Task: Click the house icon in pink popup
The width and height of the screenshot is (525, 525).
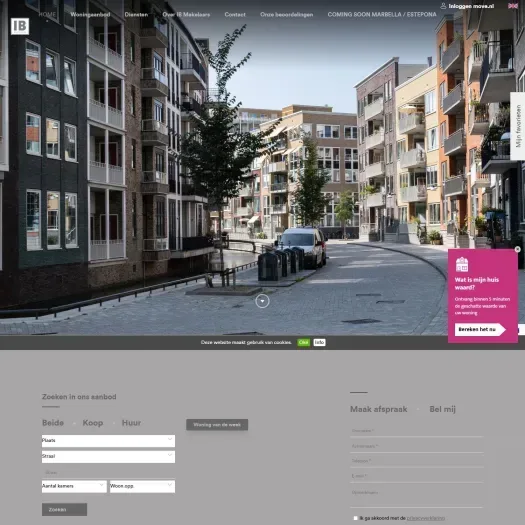Action: click(462, 265)
